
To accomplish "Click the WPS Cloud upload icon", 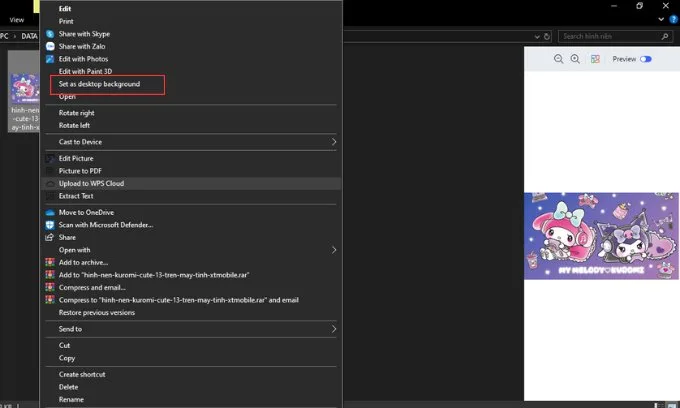I will coord(50,184).
